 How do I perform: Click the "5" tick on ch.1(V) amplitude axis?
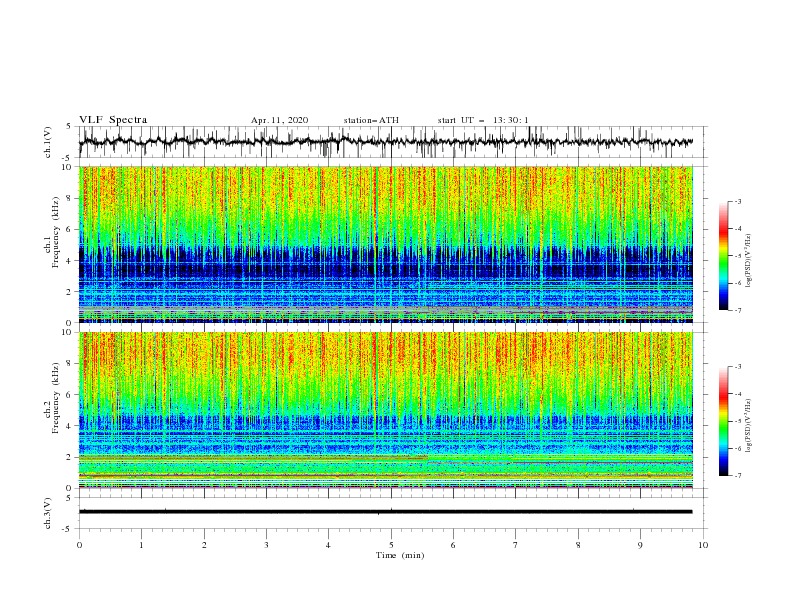(x=70, y=126)
